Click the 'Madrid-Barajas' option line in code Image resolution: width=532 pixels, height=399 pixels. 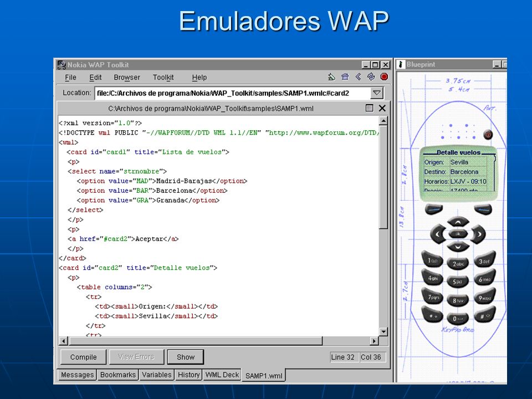[x=162, y=181]
